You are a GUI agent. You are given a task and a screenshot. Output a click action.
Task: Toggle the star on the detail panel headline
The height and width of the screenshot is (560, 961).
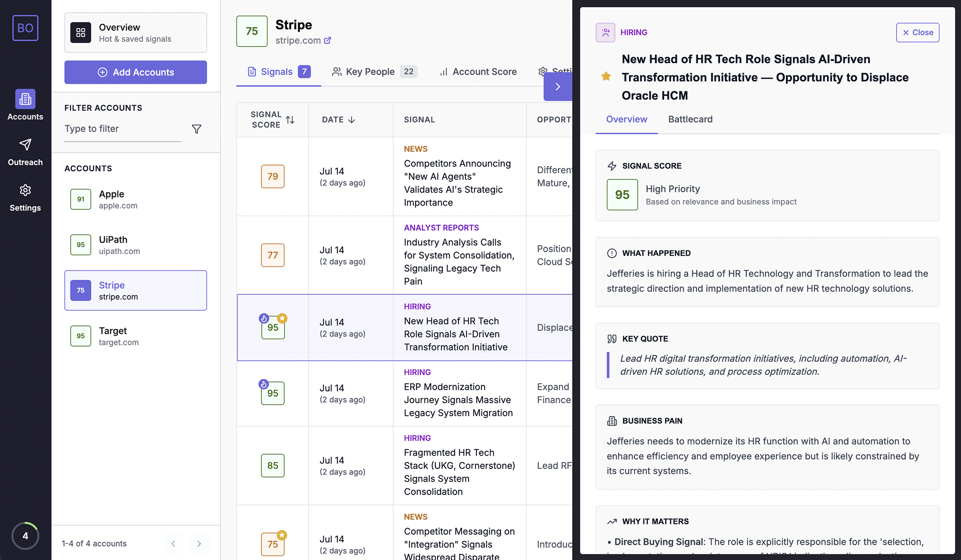click(x=605, y=76)
